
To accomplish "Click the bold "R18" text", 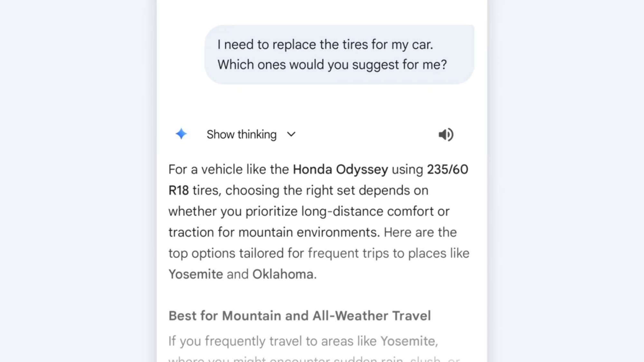I will tap(179, 190).
